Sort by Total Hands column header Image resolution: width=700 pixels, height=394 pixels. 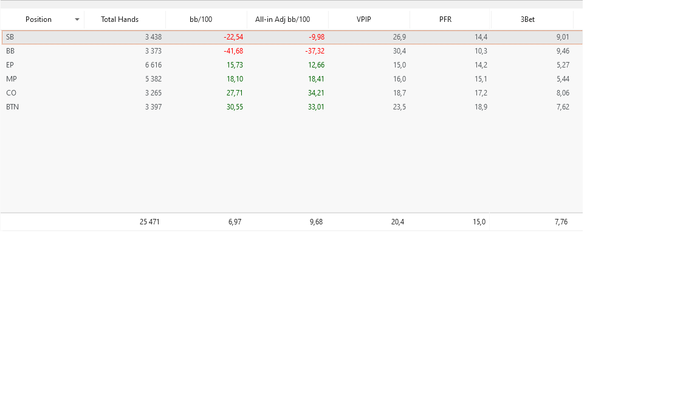[x=120, y=20]
